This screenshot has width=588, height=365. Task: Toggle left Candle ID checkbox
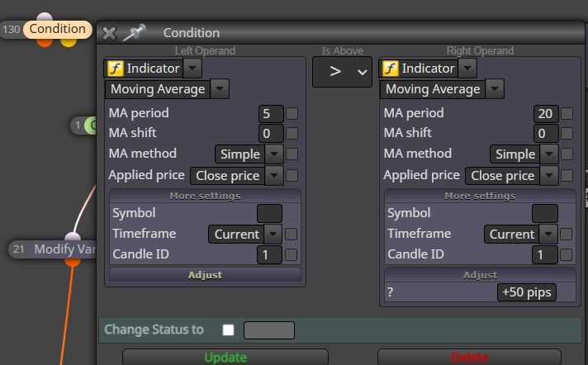pyautogui.click(x=291, y=254)
